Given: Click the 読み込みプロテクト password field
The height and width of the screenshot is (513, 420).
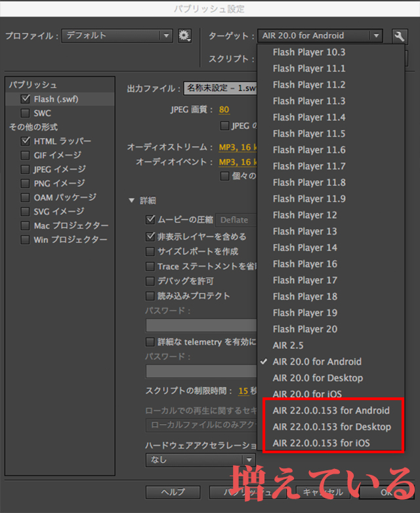Looking at the screenshot, I should 201,326.
